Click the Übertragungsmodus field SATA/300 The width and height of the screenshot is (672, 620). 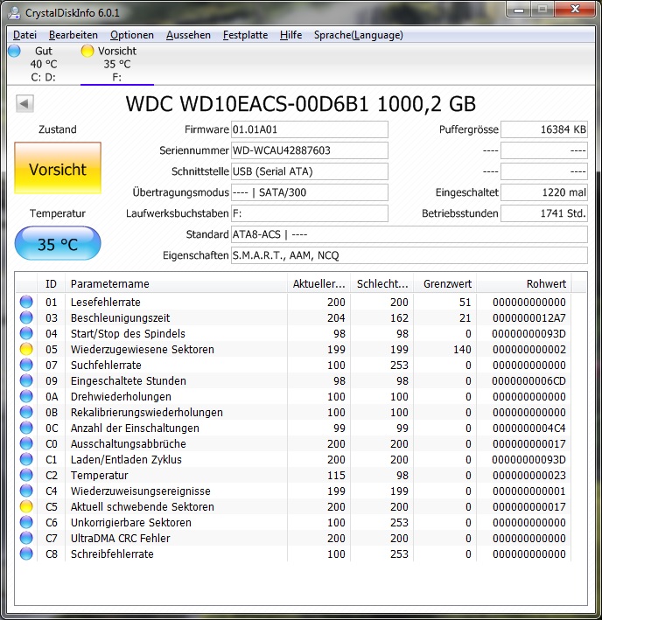[x=310, y=192]
